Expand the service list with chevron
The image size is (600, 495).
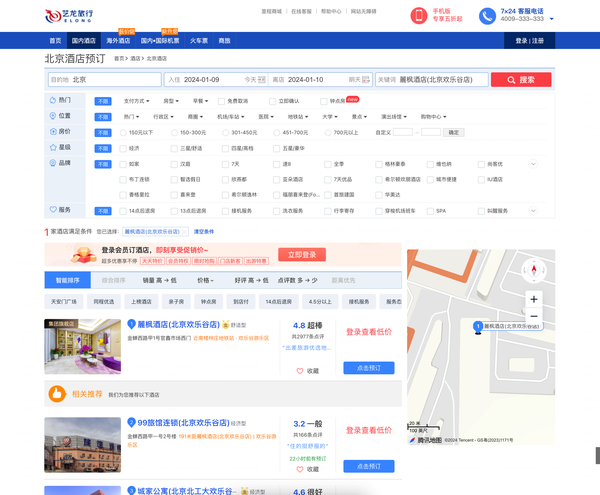533,211
